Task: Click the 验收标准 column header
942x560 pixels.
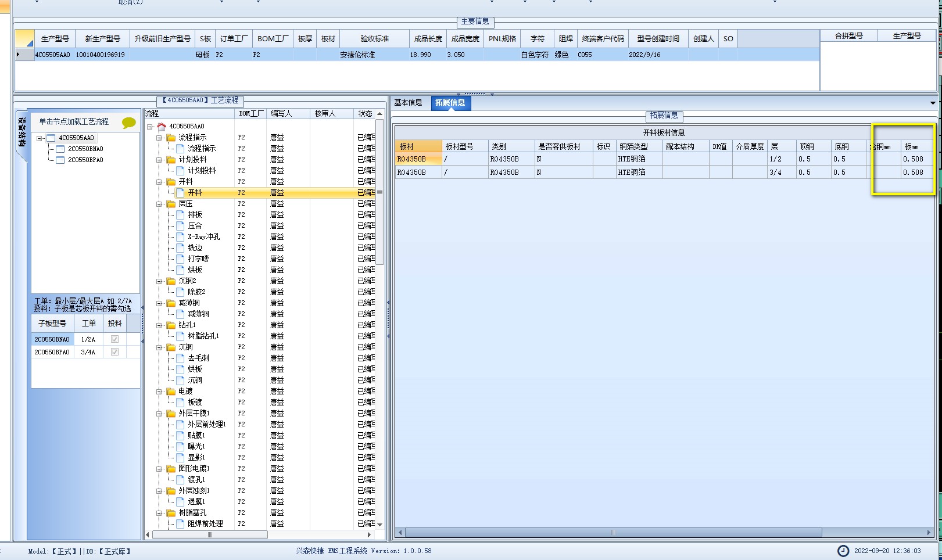Action: [374, 39]
